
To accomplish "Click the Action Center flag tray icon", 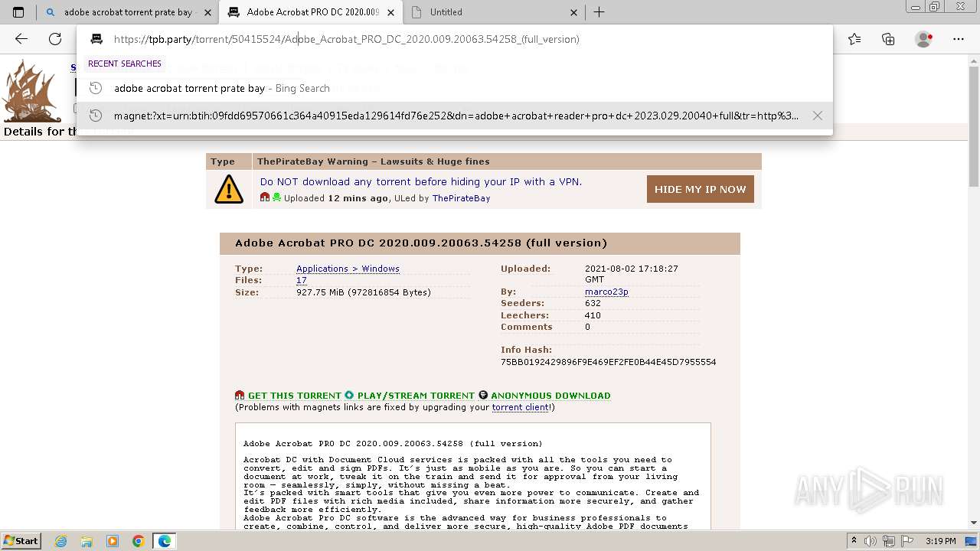I will pos(908,540).
